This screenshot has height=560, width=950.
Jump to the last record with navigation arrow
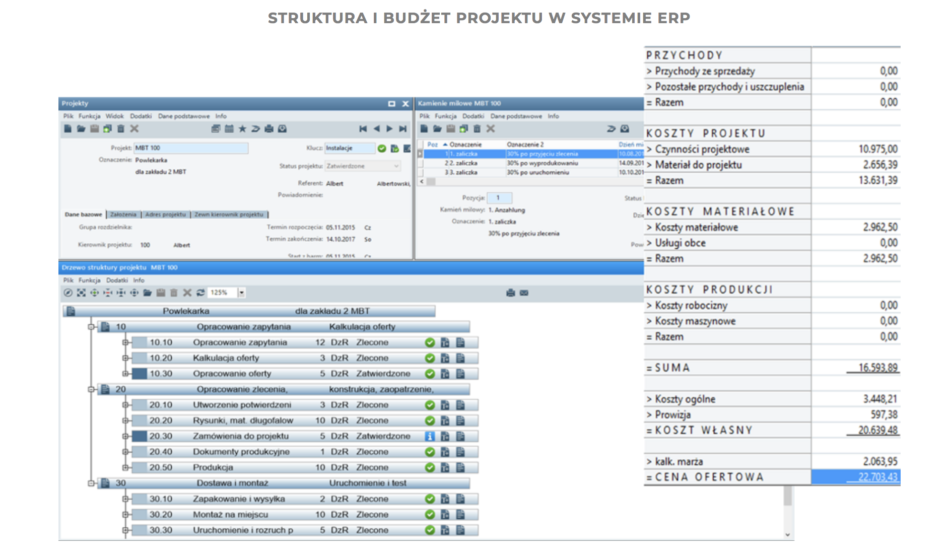coord(401,128)
